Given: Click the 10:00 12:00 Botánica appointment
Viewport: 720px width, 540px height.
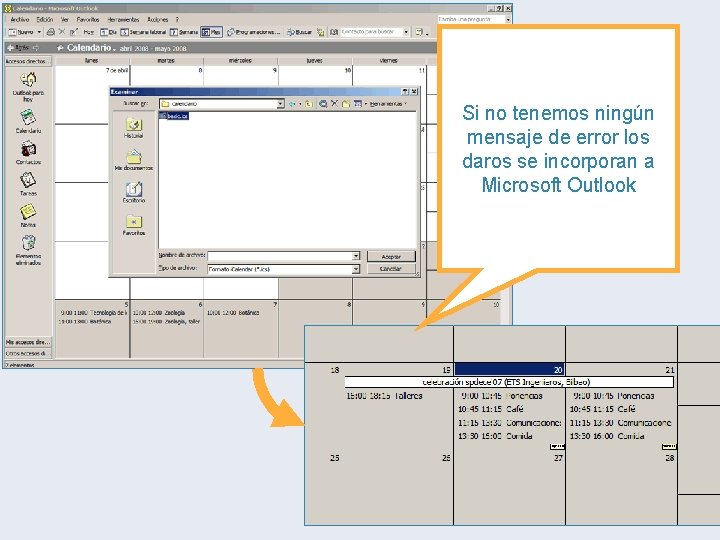Looking at the screenshot, I should 233,312.
